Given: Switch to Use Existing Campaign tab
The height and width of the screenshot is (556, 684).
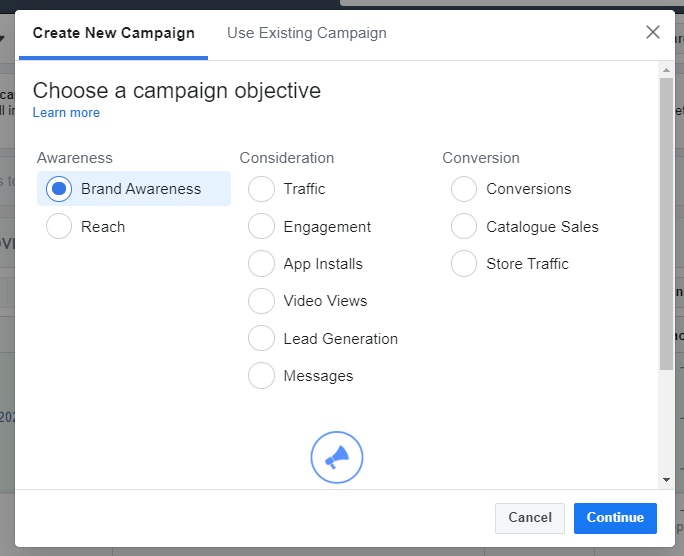Looking at the screenshot, I should pos(307,33).
